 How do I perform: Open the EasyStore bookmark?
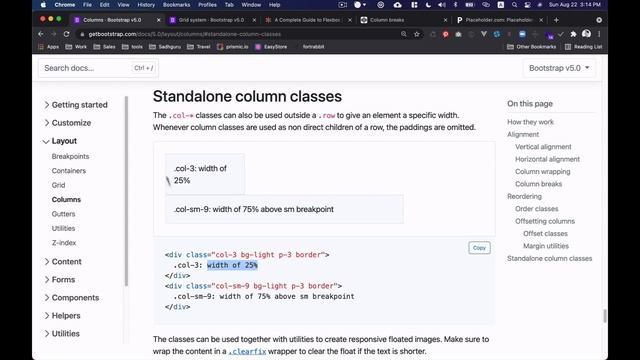(x=271, y=47)
